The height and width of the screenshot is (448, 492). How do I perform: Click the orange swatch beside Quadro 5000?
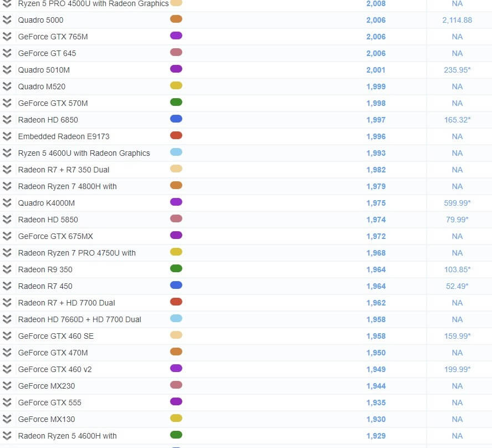pos(176,19)
